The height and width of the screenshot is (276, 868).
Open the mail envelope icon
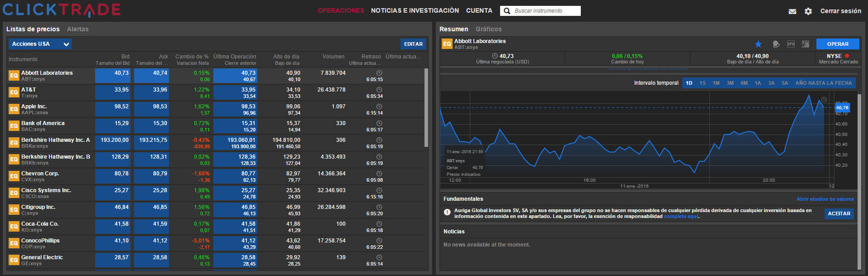792,11
